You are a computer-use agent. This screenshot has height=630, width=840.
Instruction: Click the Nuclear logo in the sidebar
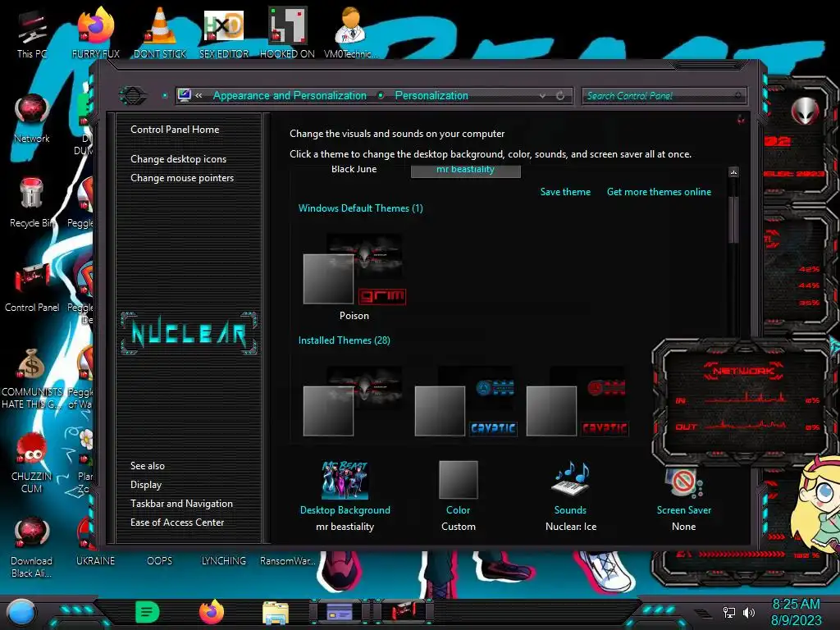(x=189, y=333)
